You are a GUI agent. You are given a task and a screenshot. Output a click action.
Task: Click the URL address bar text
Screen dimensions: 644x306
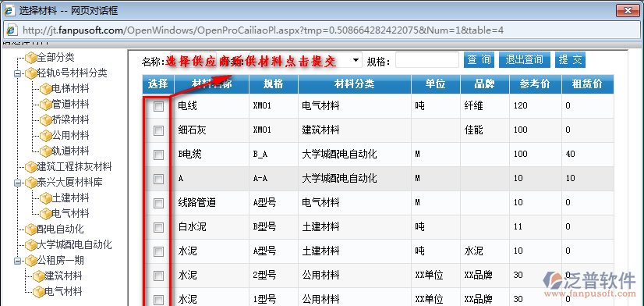[263, 30]
